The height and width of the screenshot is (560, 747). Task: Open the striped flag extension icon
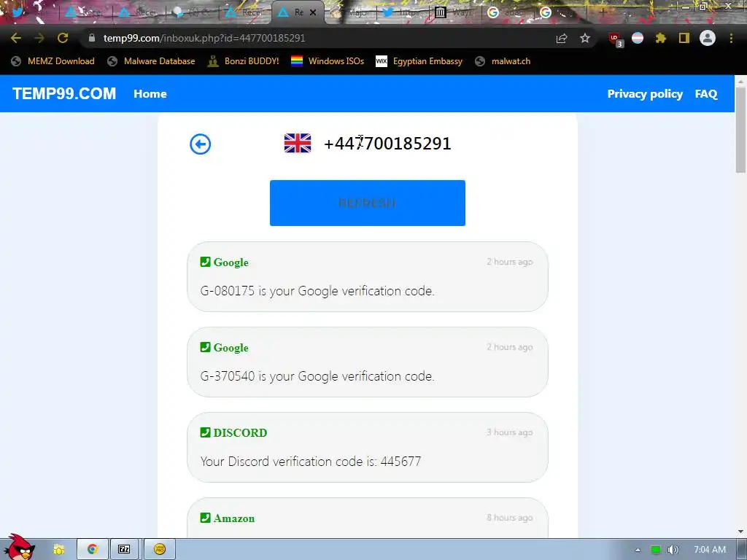[638, 38]
